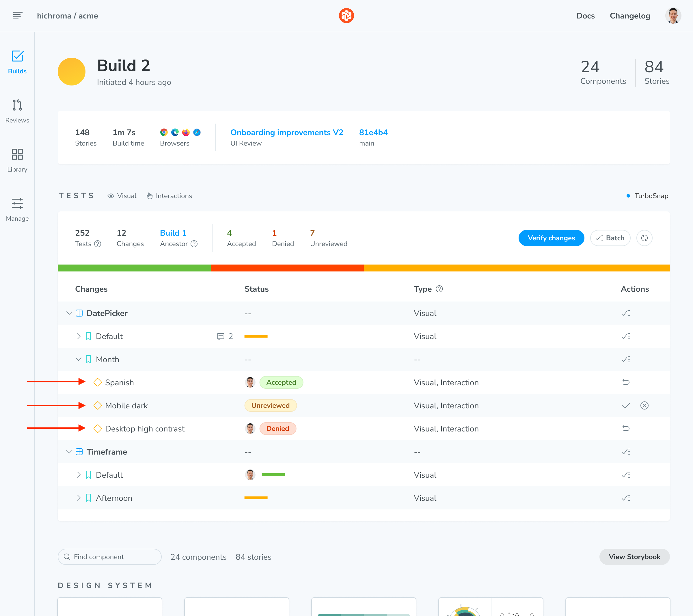Open the Changelog menu item
Image resolution: width=693 pixels, height=616 pixels.
629,16
